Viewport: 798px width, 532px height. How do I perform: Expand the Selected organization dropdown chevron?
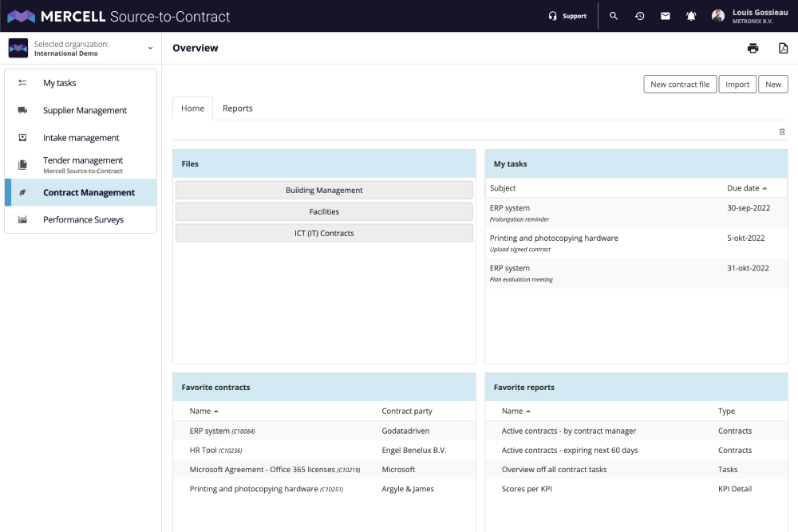150,49
